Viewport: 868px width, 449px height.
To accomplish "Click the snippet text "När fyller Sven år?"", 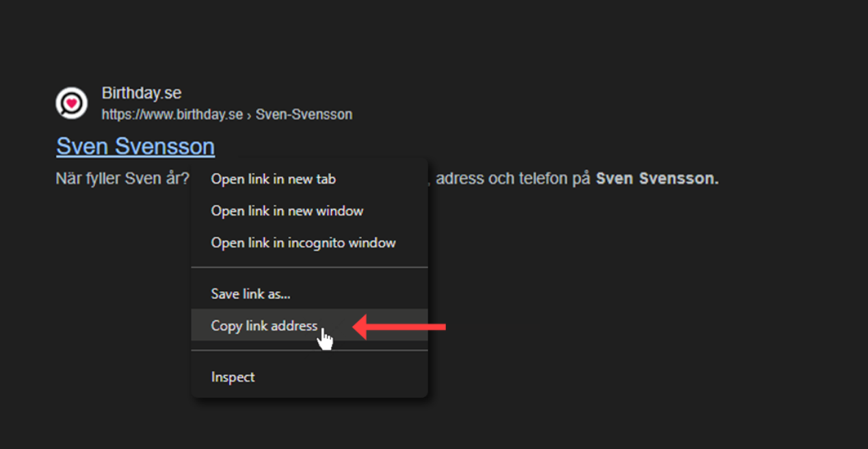I will (122, 179).
